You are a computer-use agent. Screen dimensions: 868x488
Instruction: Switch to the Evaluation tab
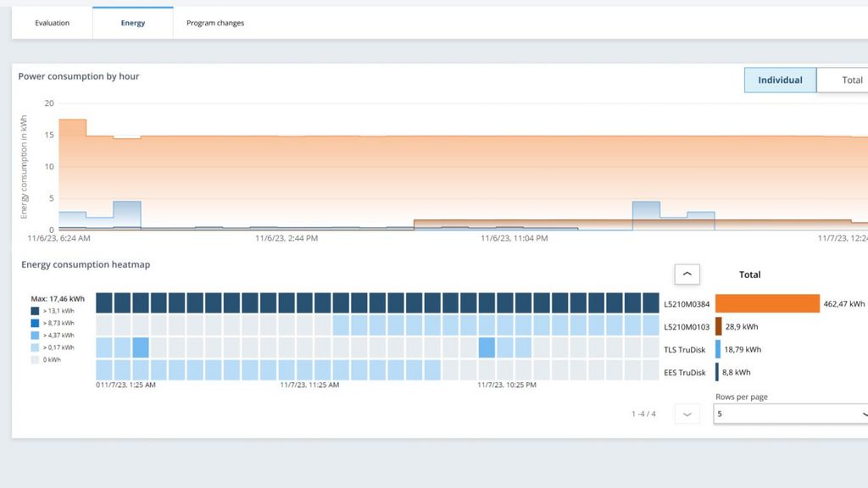click(x=52, y=23)
